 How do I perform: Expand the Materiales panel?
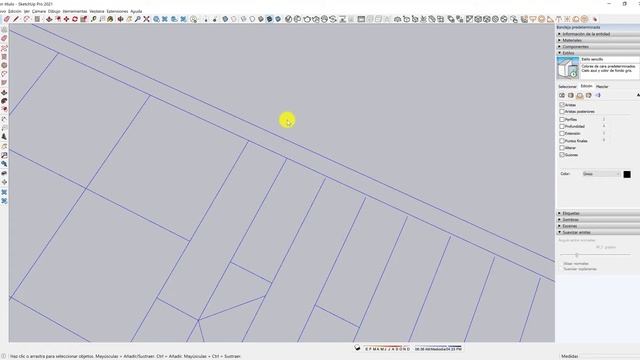[598, 40]
